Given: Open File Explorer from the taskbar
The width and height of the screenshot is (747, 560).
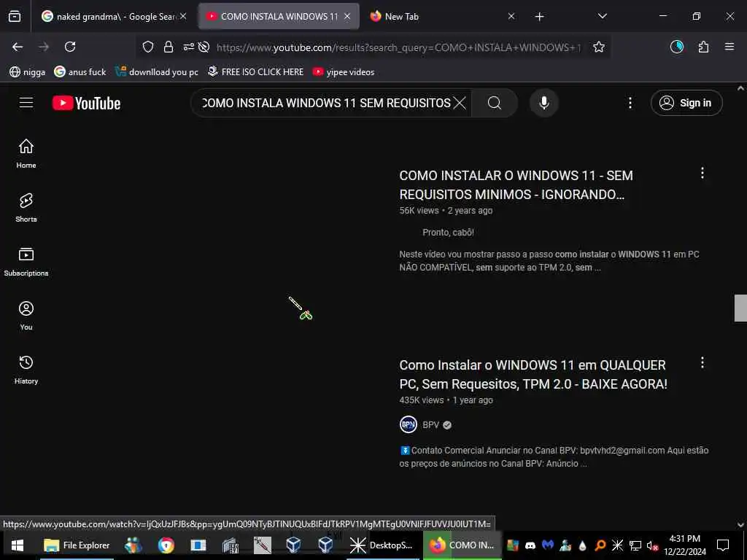Looking at the screenshot, I should coord(76,545).
